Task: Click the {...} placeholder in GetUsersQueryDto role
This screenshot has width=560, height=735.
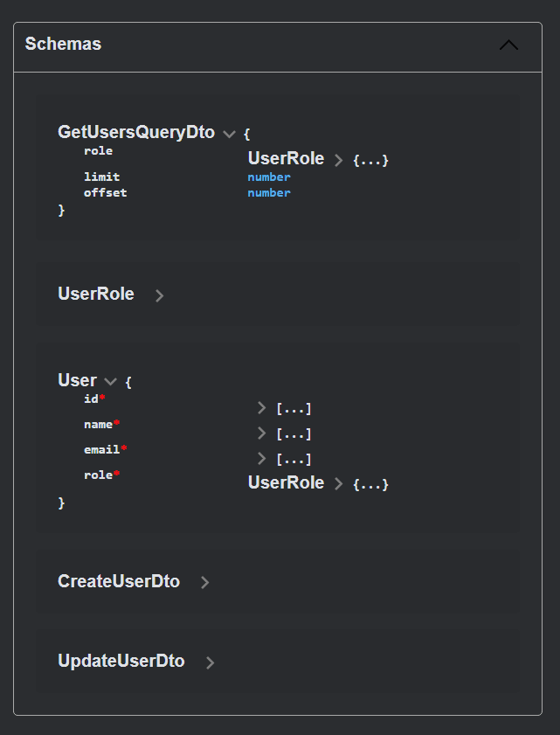Action: (x=370, y=160)
